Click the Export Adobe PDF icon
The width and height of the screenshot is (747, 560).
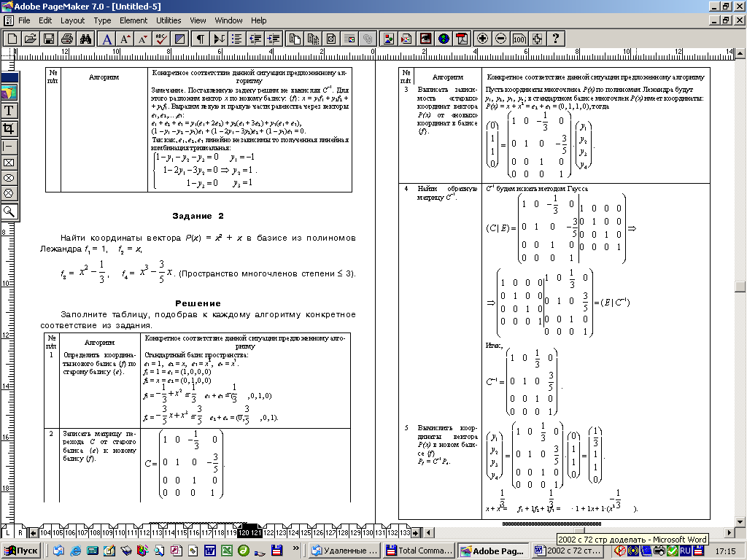pos(462,39)
